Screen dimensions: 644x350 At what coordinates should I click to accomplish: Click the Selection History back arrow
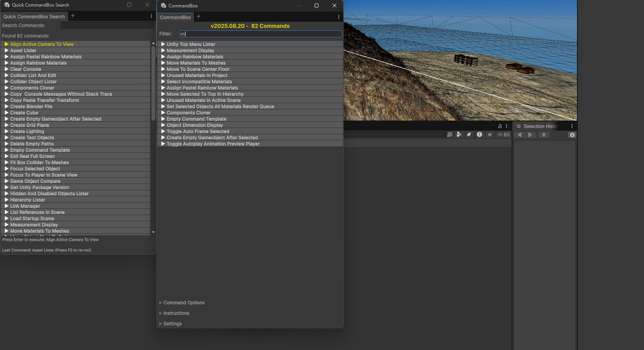(x=519, y=135)
